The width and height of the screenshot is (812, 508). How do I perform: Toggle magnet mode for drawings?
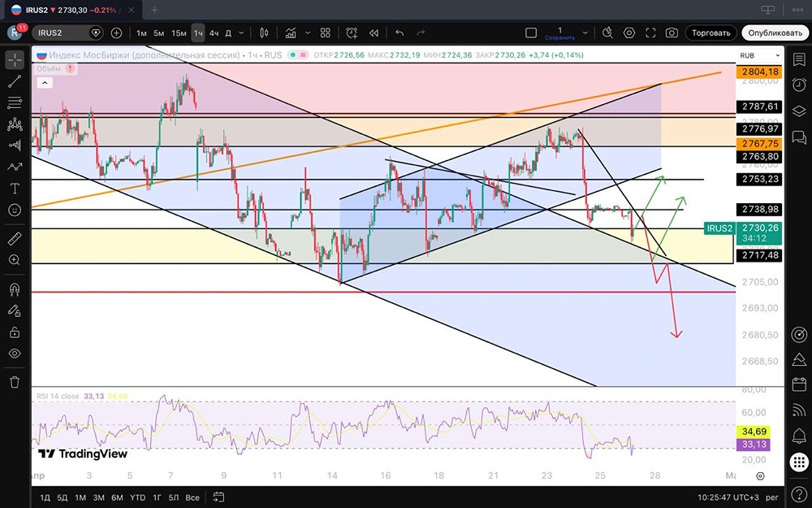tap(15, 289)
